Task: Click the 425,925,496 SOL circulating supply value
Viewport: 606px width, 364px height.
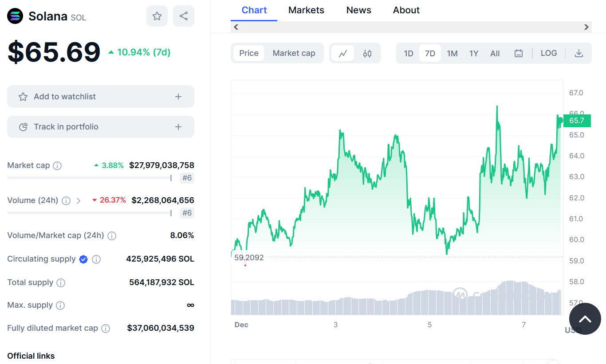Action: click(160, 259)
